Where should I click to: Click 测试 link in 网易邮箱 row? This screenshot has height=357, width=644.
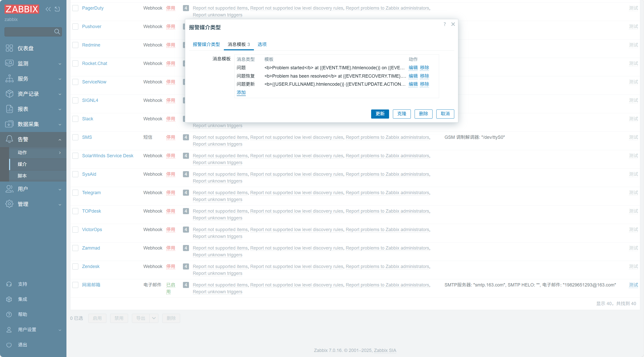coord(633,285)
